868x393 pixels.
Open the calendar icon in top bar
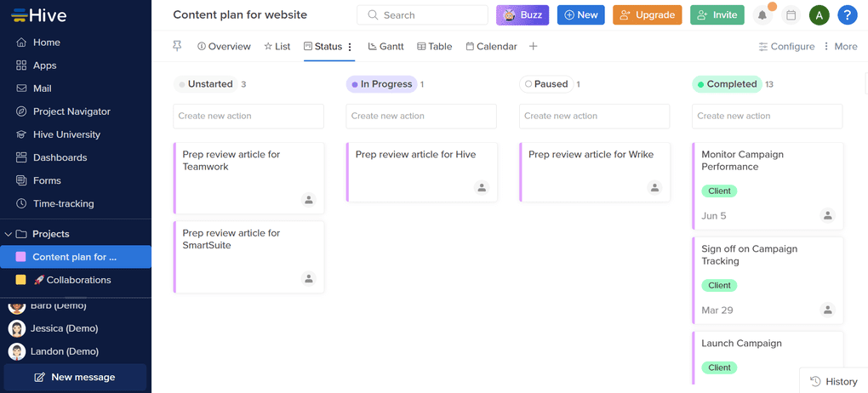(x=791, y=15)
